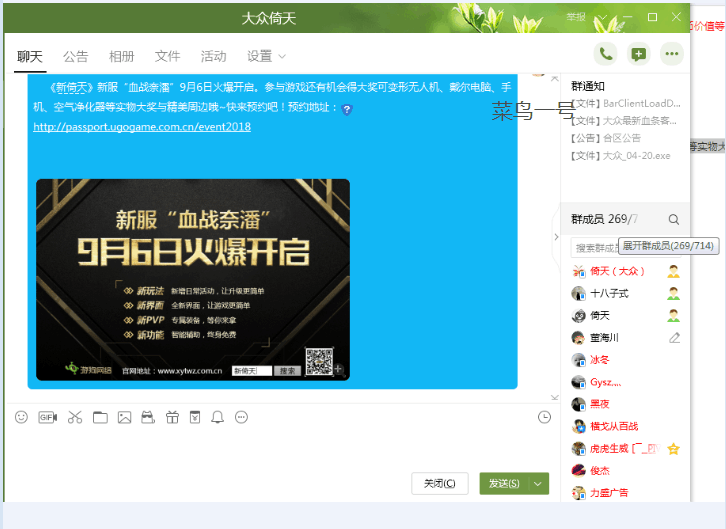Open the 【文件】大众_04-20.exe notice

click(x=621, y=156)
